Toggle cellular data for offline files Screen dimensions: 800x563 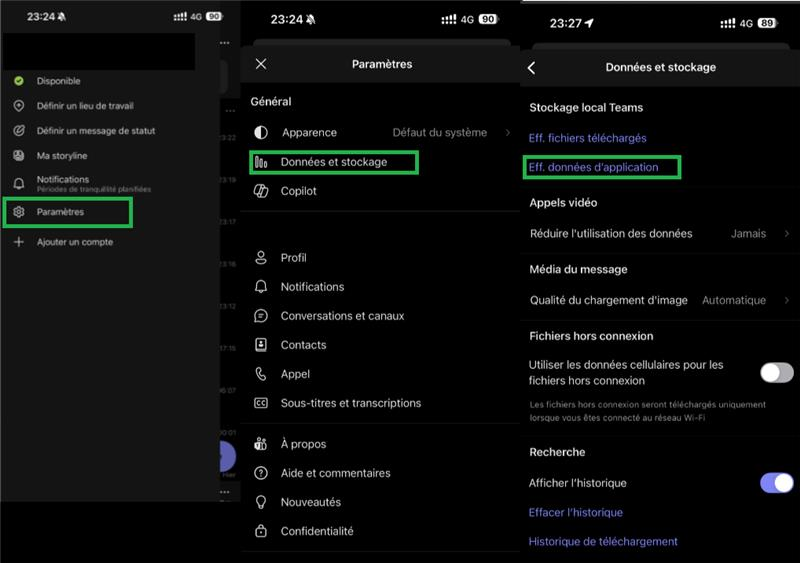(777, 373)
